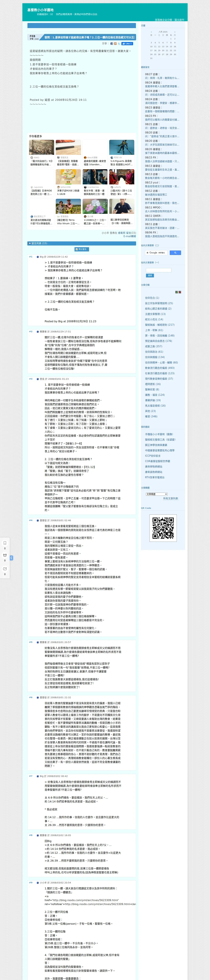Open 所有文章列表
This screenshot has width=210, height=980.
point(170,498)
